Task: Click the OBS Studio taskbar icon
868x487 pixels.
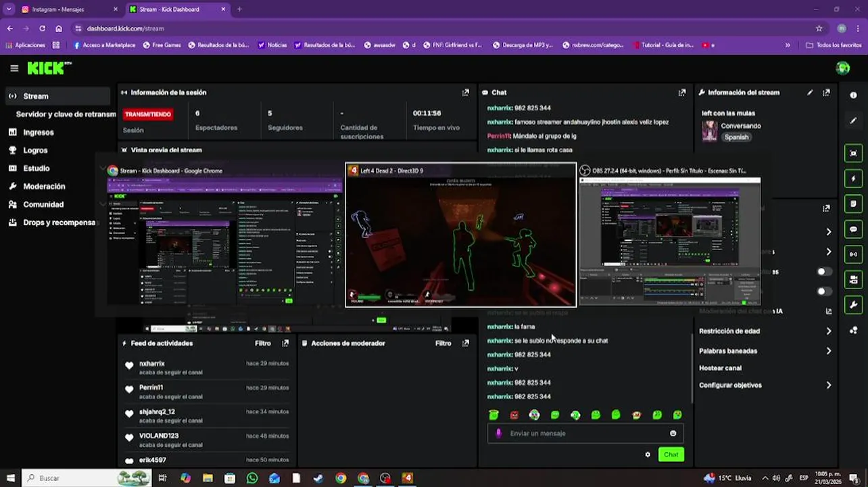Action: tap(385, 478)
